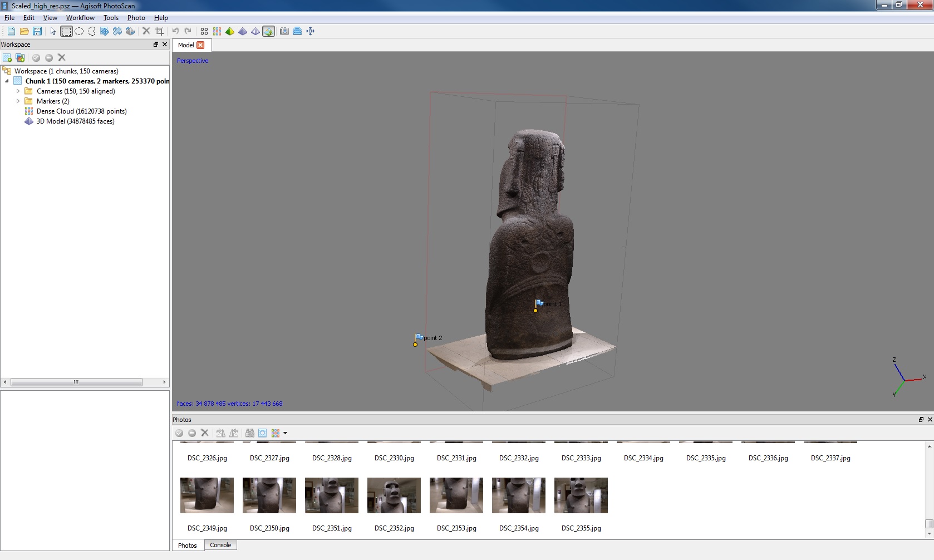Expand the Cameras folder in workspace tree
Viewport: 934px width, 560px height.
click(x=18, y=91)
